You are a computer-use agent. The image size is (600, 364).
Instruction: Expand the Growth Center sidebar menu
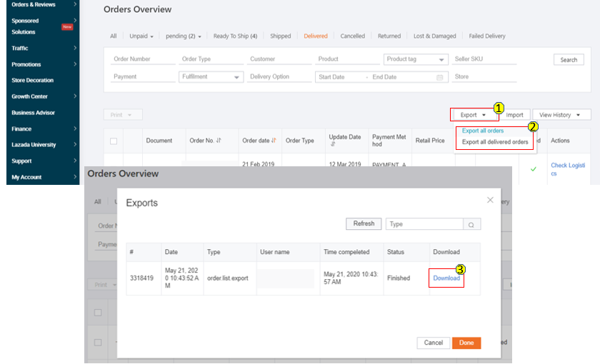click(x=44, y=96)
